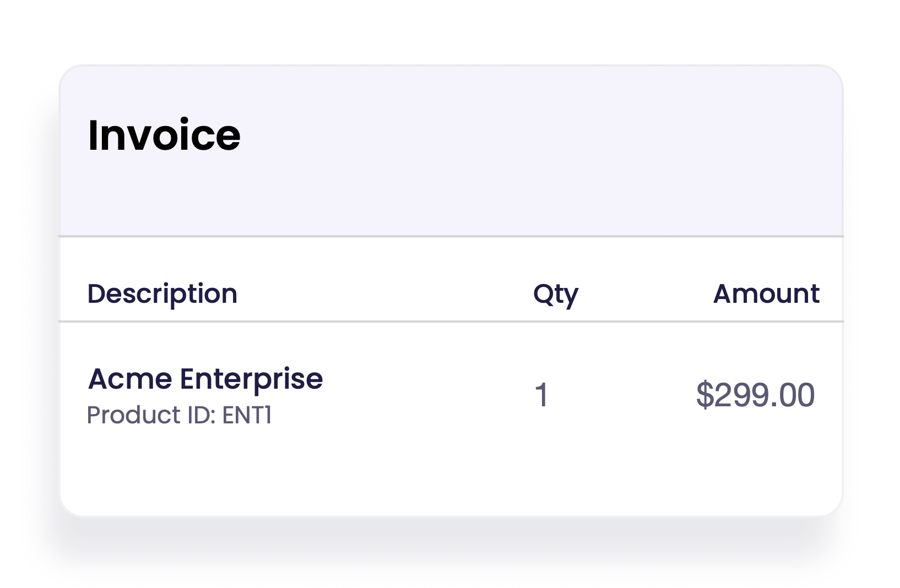
Task: Click the $299.00 amount
Action: (755, 395)
